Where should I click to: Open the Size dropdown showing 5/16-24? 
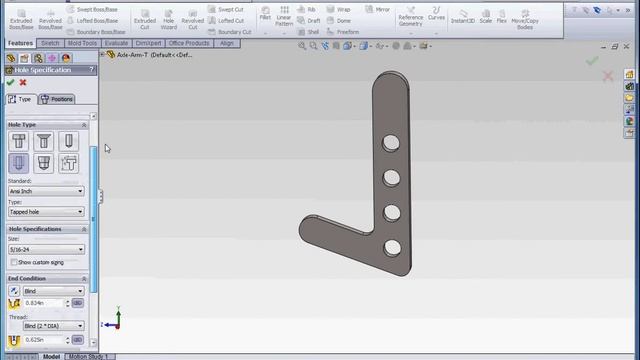coord(46,249)
